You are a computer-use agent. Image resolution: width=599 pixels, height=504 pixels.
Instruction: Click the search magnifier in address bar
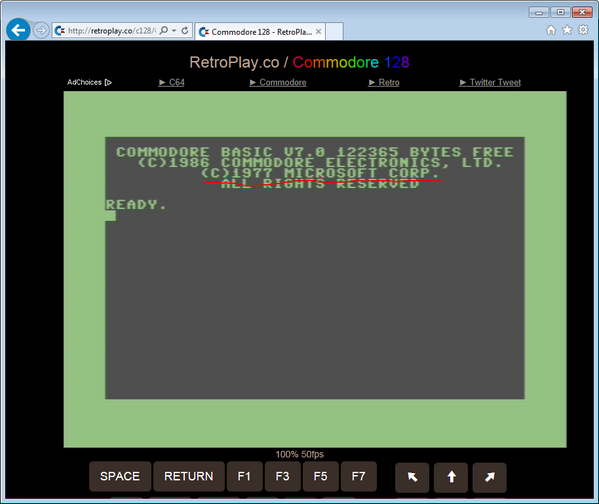coord(164,30)
